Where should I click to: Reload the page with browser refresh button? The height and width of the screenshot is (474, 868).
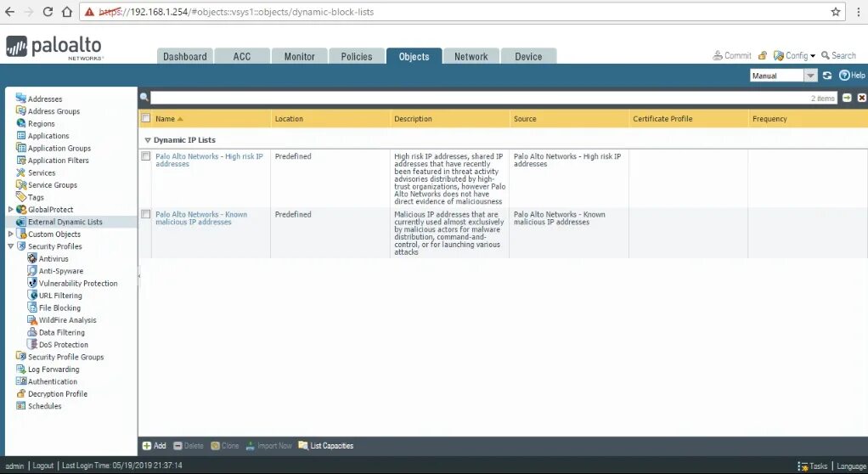coord(48,12)
